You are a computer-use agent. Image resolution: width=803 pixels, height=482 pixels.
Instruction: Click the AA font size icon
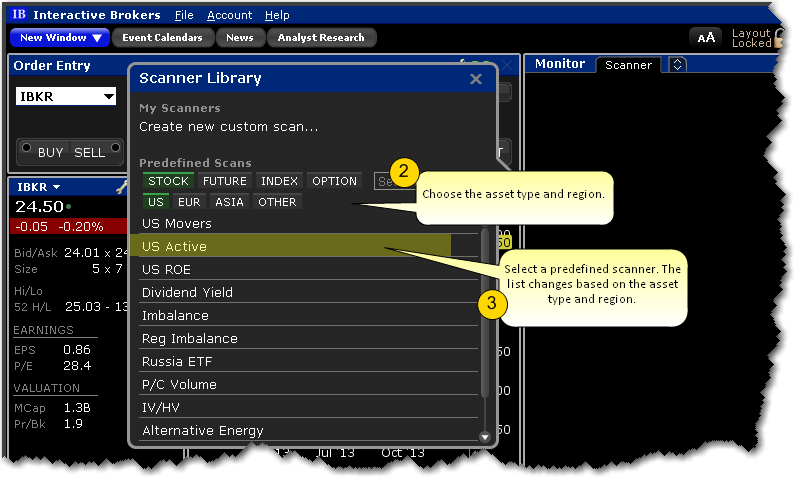click(706, 37)
